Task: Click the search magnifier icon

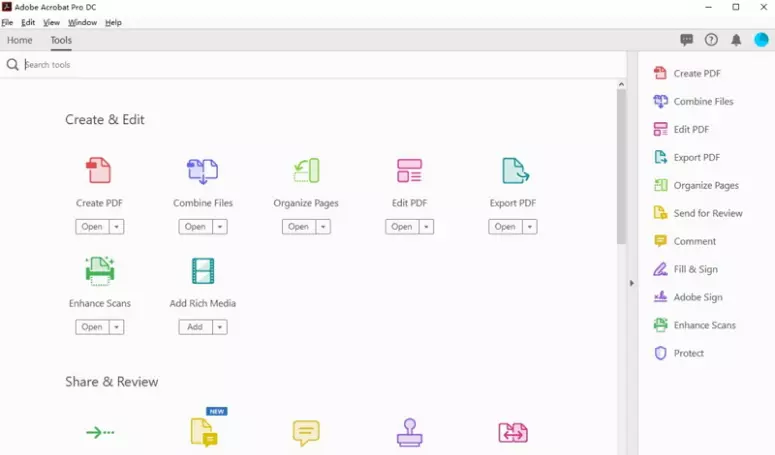Action: click(12, 64)
